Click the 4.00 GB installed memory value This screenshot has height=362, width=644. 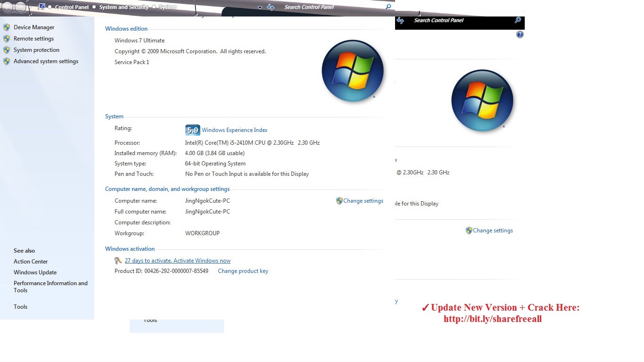tap(215, 153)
